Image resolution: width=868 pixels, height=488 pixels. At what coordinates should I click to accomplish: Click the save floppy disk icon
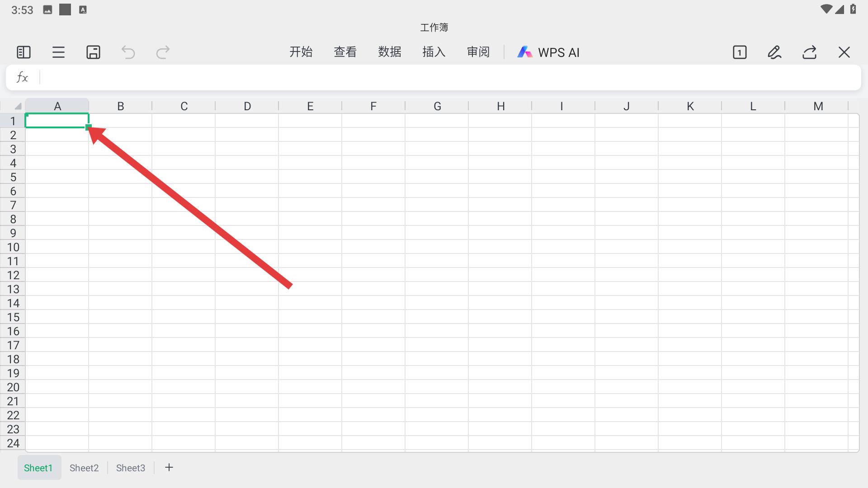pyautogui.click(x=93, y=52)
